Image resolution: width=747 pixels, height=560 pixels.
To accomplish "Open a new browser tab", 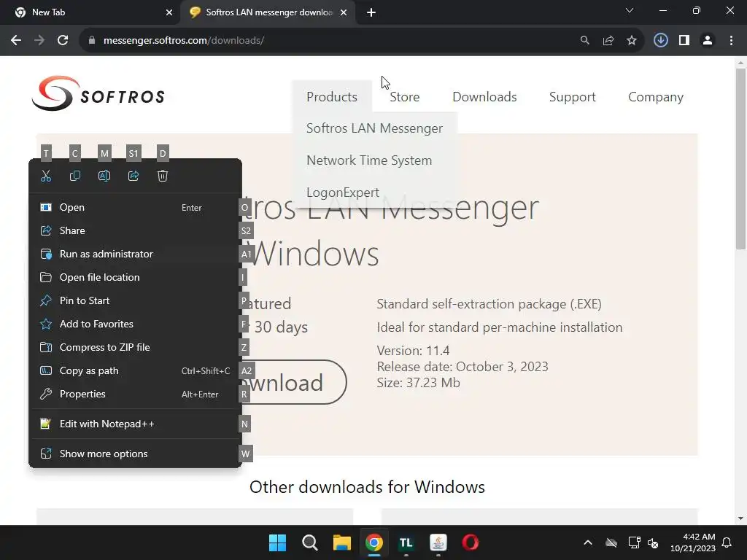I will pos(371,12).
